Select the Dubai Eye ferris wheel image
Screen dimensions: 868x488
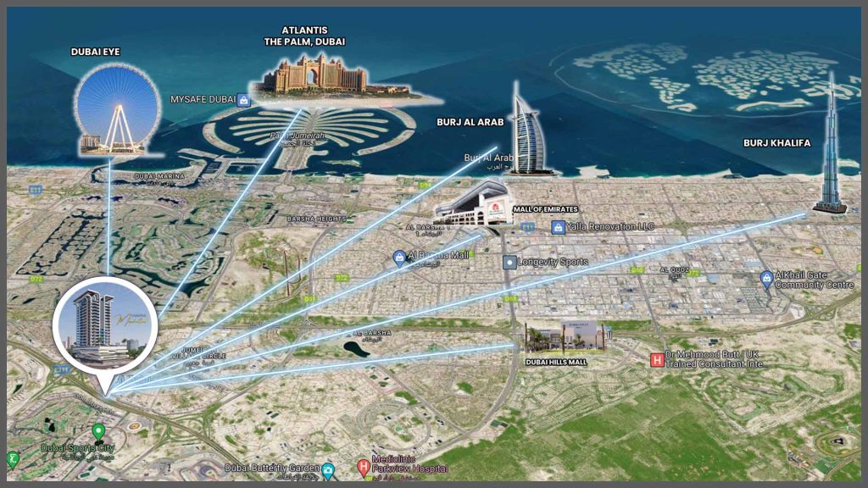[117, 108]
